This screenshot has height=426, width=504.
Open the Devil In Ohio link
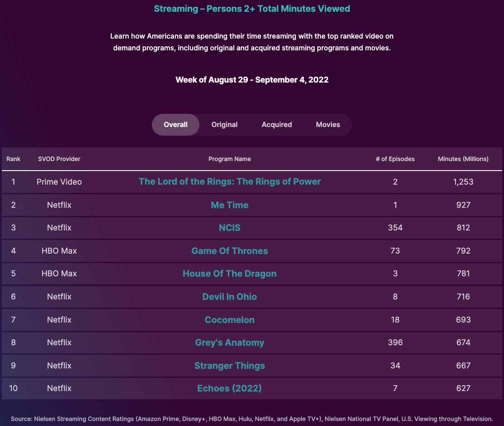tap(229, 296)
